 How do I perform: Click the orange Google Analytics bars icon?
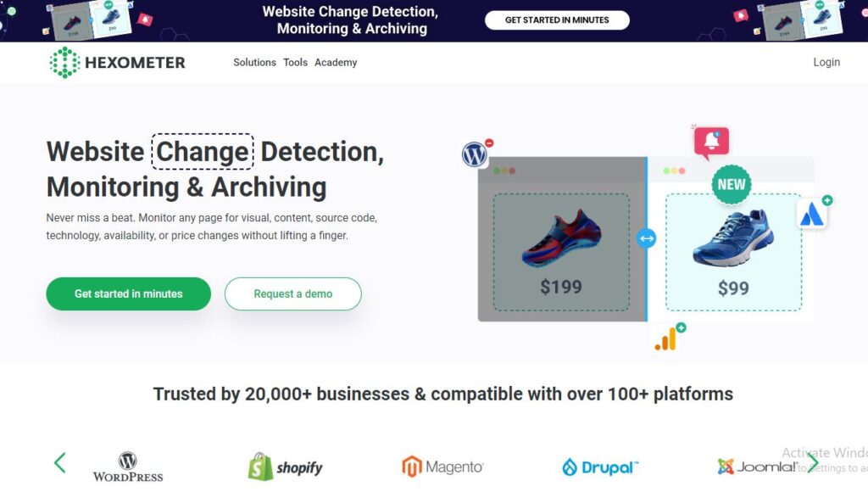coord(666,339)
